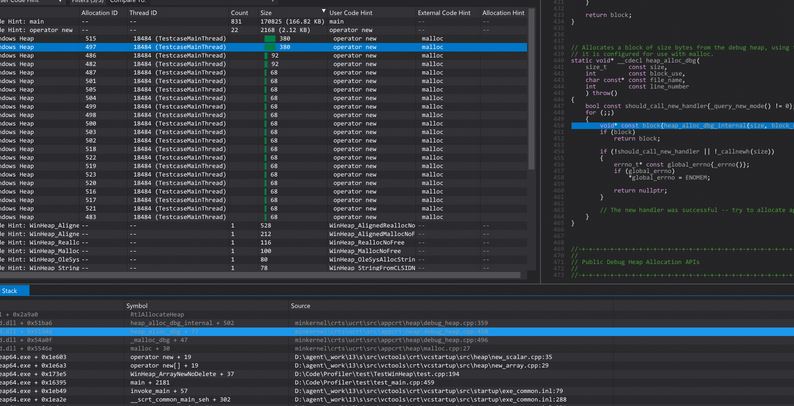This screenshot has height=406, width=794.
Task: Select the allocation row with ID 523
Action: pyautogui.click(x=263, y=175)
